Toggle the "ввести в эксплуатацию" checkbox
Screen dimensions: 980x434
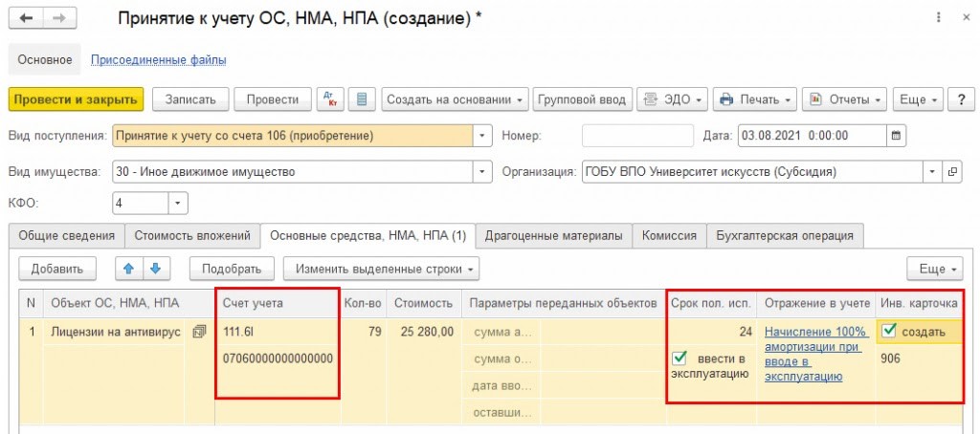click(x=679, y=357)
